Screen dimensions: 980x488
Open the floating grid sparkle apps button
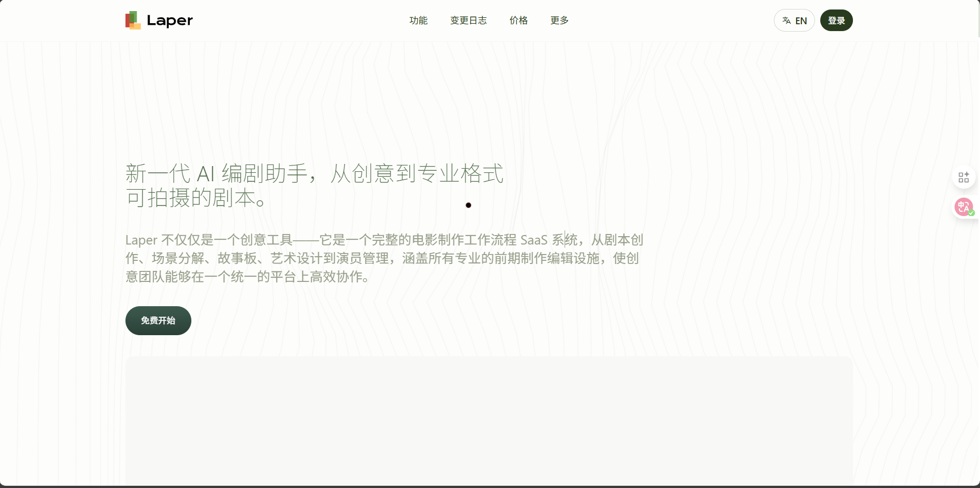pos(964,178)
